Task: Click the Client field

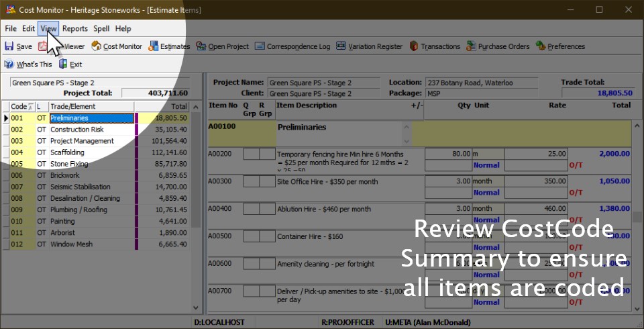Action: tap(325, 93)
